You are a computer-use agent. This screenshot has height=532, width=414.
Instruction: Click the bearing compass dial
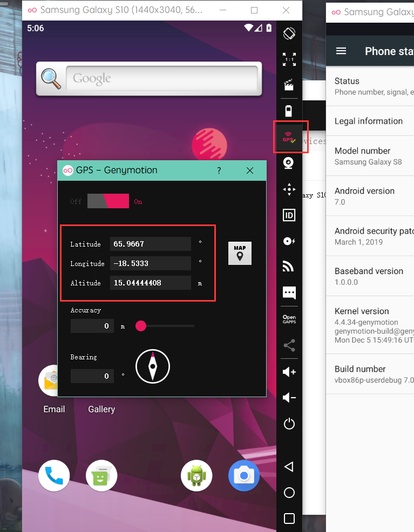(x=153, y=366)
